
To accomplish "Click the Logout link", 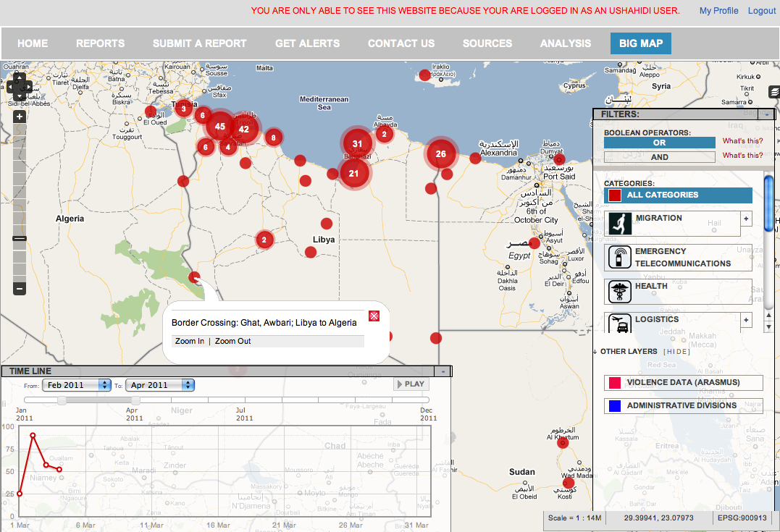I will tap(762, 11).
